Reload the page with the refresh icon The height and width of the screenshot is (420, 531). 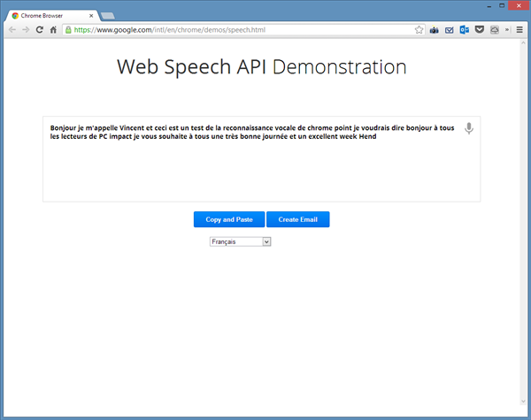[40, 30]
